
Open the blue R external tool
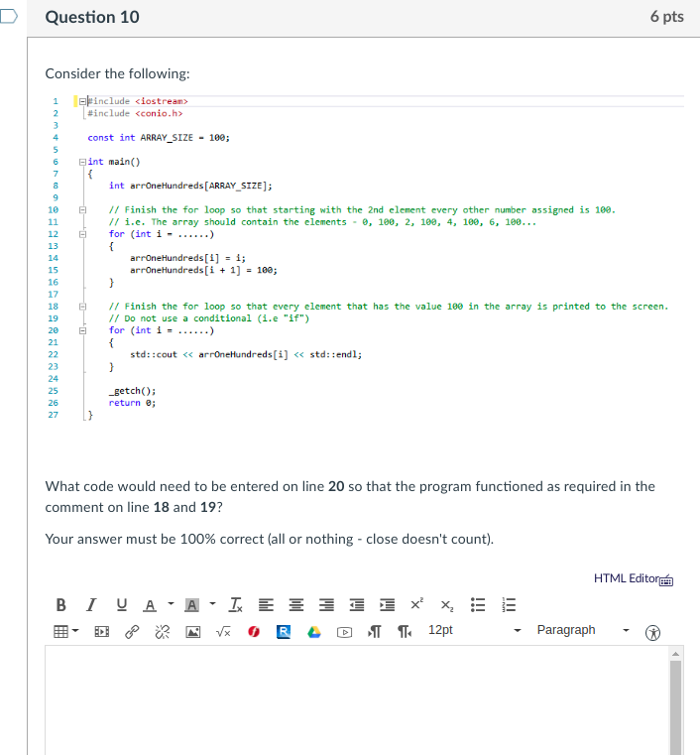284,631
